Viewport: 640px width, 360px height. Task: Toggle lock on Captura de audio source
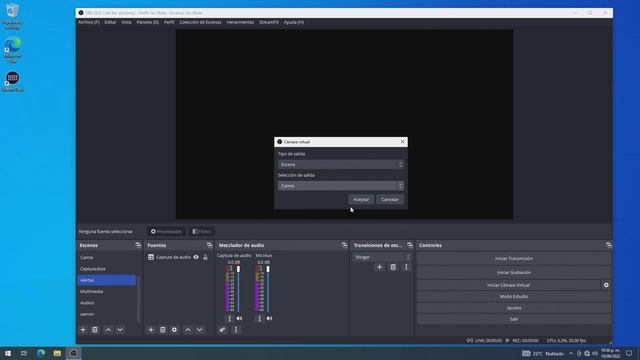(x=205, y=257)
